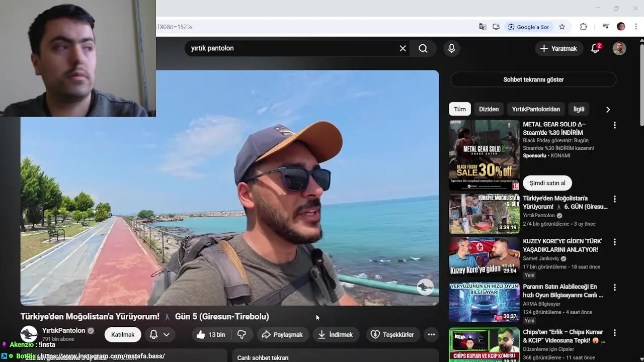Click the Şimdi satın al button
Screen dimensions: 644x362
click(547, 183)
